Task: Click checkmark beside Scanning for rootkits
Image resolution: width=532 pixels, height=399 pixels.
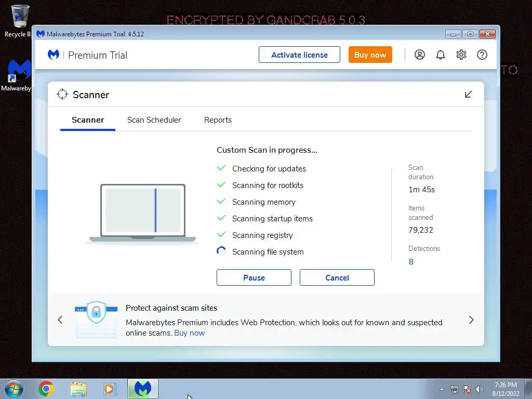Action: tap(221, 185)
